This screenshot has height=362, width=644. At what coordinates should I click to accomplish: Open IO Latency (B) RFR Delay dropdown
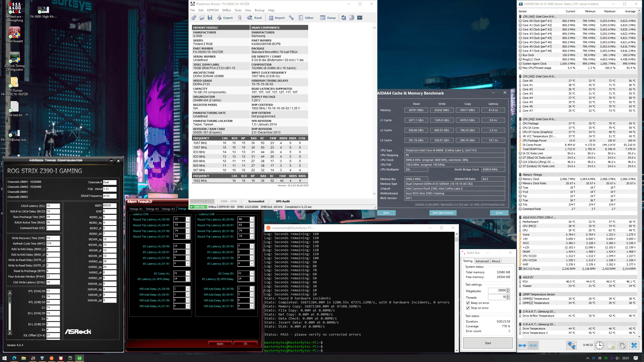[252, 279]
